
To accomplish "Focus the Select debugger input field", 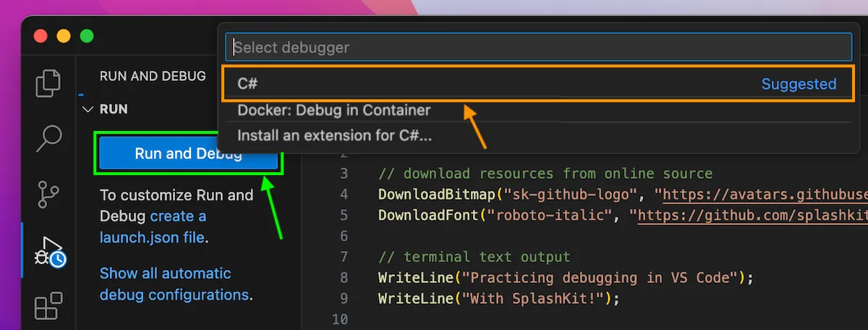I will (x=538, y=48).
